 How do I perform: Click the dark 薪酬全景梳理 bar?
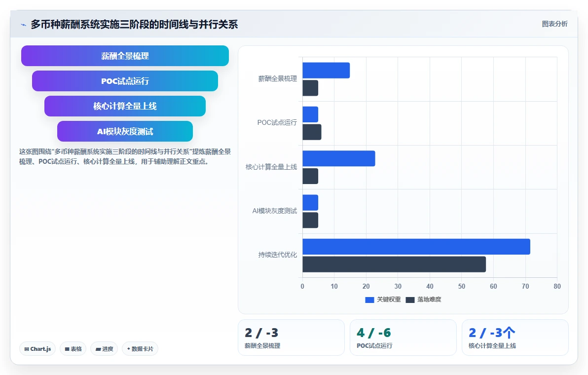[x=310, y=88]
